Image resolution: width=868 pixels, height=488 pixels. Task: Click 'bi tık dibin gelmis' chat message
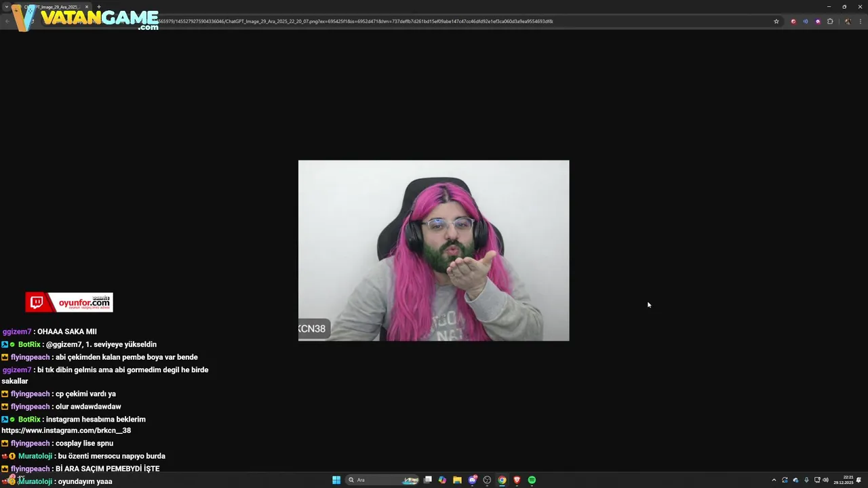105,375
